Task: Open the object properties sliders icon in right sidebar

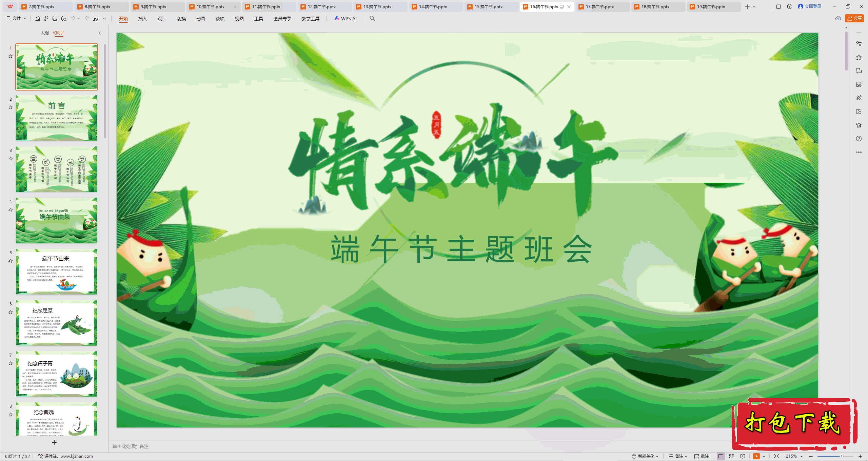Action: pos(859,44)
